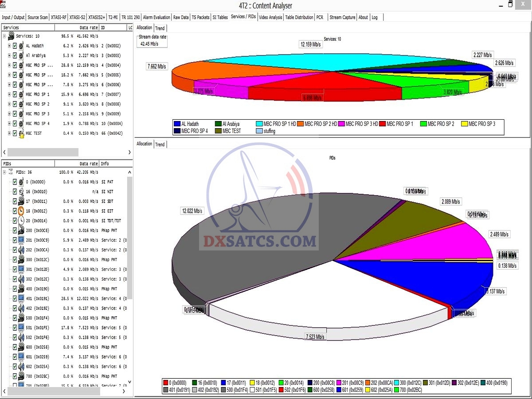The image size is (532, 399).
Task: Click the MBC PRO SP 2 service icon
Action: (x=21, y=104)
